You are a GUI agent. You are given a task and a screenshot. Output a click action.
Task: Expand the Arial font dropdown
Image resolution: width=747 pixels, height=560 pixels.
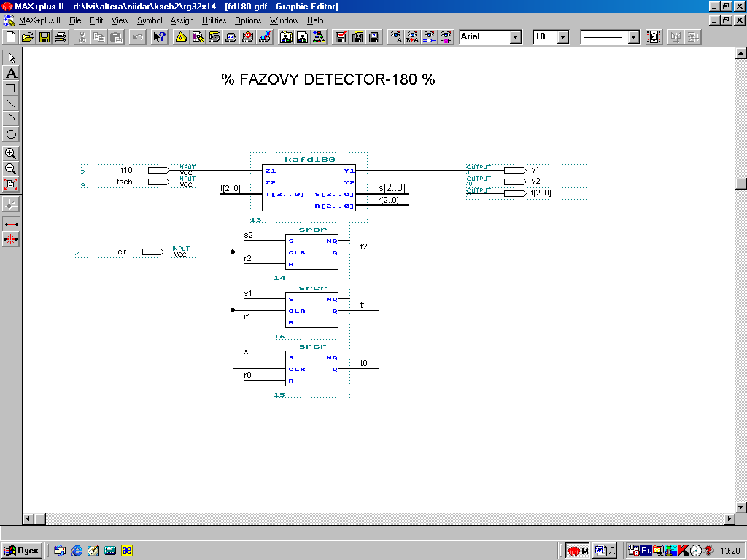[x=516, y=36]
